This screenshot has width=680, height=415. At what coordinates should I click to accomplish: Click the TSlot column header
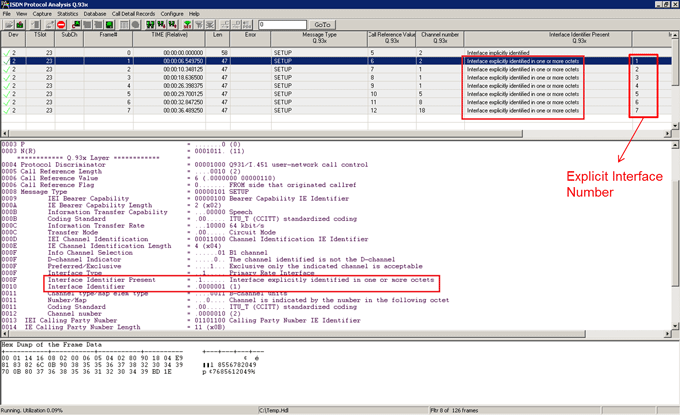click(40, 38)
